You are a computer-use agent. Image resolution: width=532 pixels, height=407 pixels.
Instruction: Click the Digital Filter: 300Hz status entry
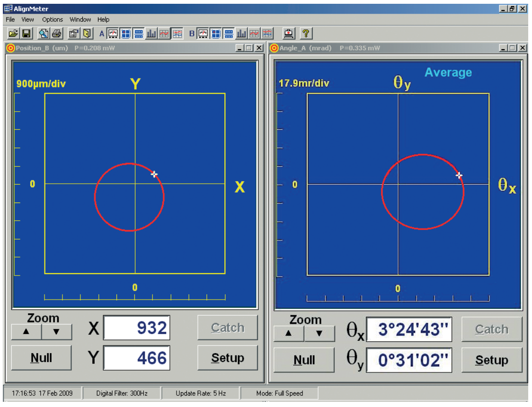tap(122, 393)
